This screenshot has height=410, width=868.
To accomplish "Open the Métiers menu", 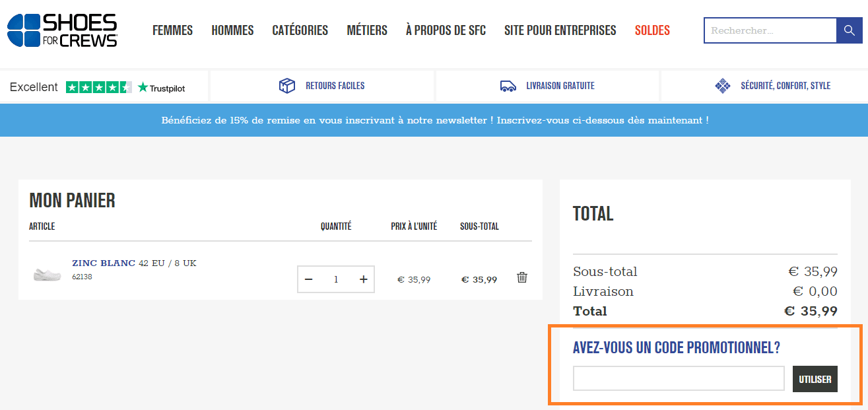I will pos(366,30).
